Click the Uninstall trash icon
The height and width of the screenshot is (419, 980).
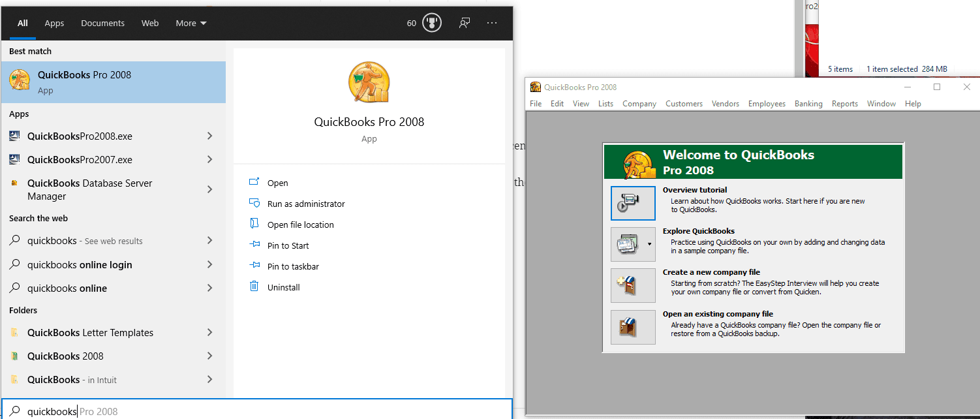pyautogui.click(x=254, y=287)
